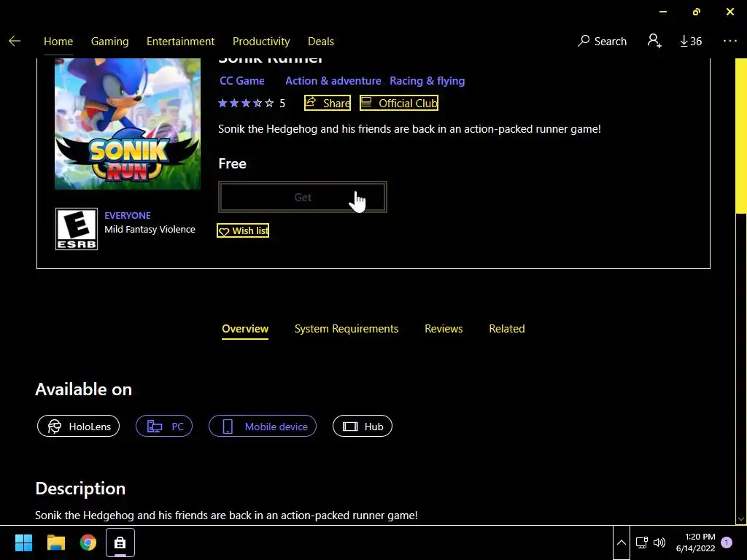Open the network status tray icon
Viewport: 747px width, 560px height.
(642, 542)
